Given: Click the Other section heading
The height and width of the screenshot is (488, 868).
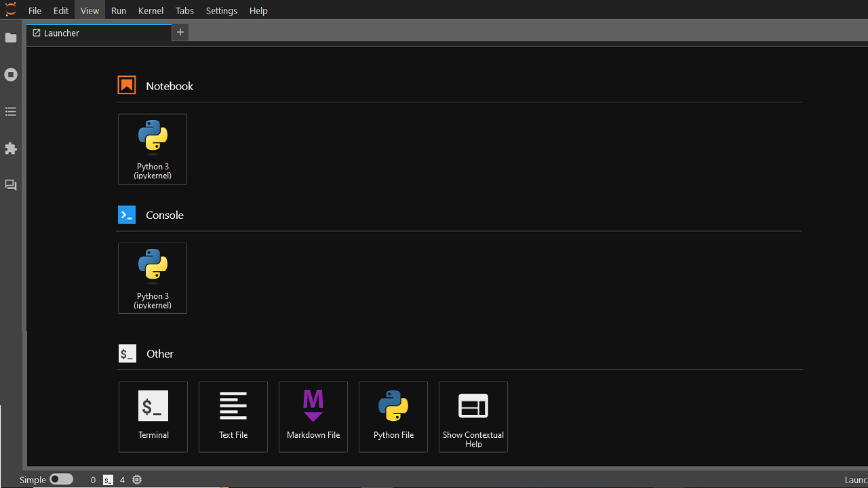Looking at the screenshot, I should (160, 354).
